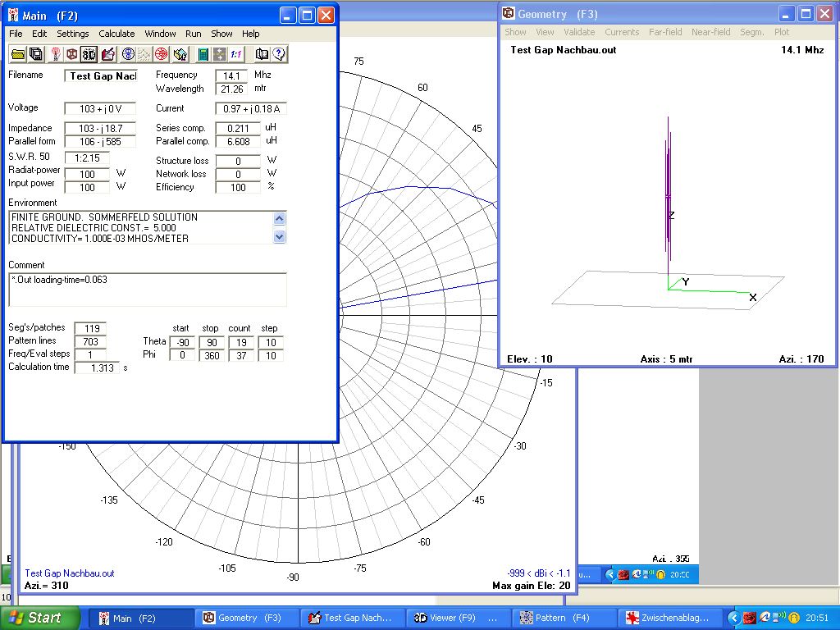Click the open file folder icon

point(18,54)
